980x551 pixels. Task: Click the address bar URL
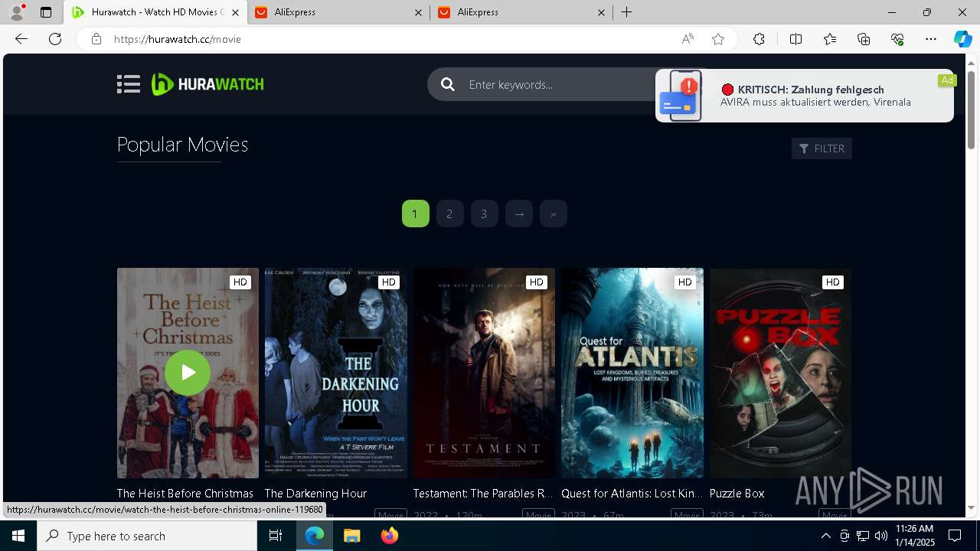[178, 39]
